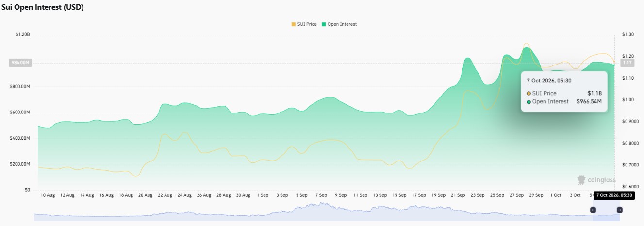Click the 18 Aug date label
Viewport: 644px width, 226px height.
(x=126, y=195)
